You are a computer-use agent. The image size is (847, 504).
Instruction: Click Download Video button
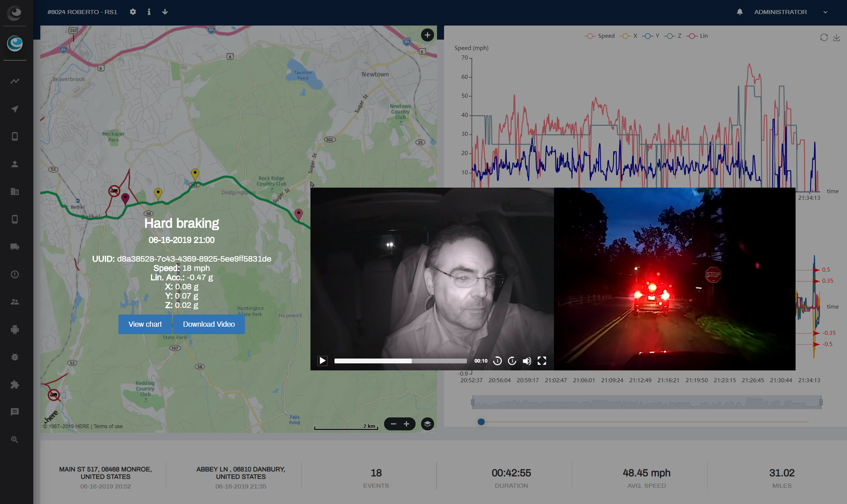coord(209,324)
